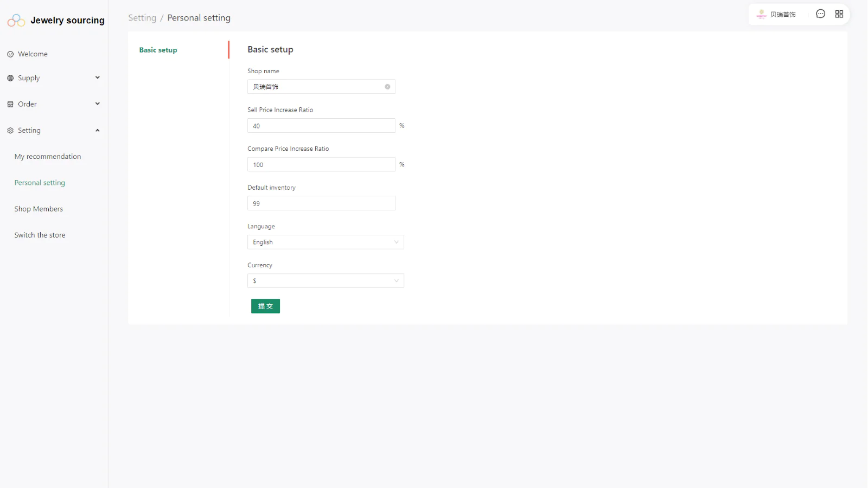This screenshot has width=868, height=488.
Task: Select the Basic setup tab
Action: pos(158,50)
